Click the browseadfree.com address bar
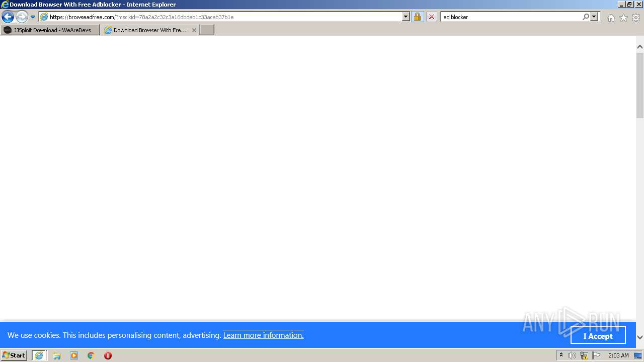 click(220, 17)
